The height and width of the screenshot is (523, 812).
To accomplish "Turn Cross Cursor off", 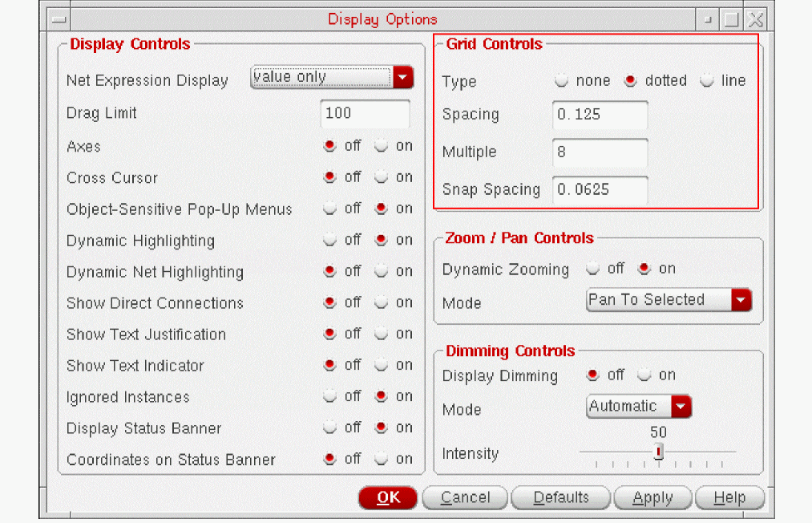I will point(329,177).
